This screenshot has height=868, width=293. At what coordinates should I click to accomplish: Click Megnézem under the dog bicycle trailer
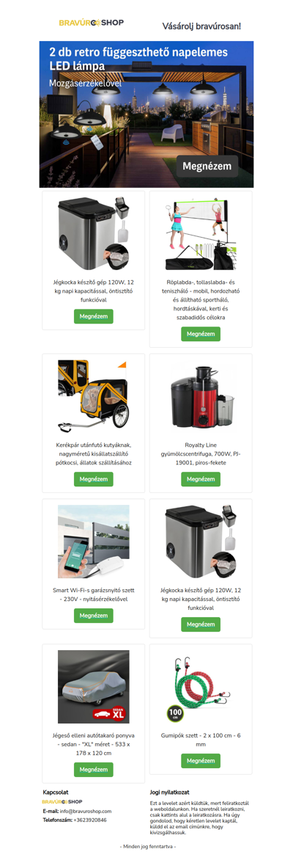[94, 479]
